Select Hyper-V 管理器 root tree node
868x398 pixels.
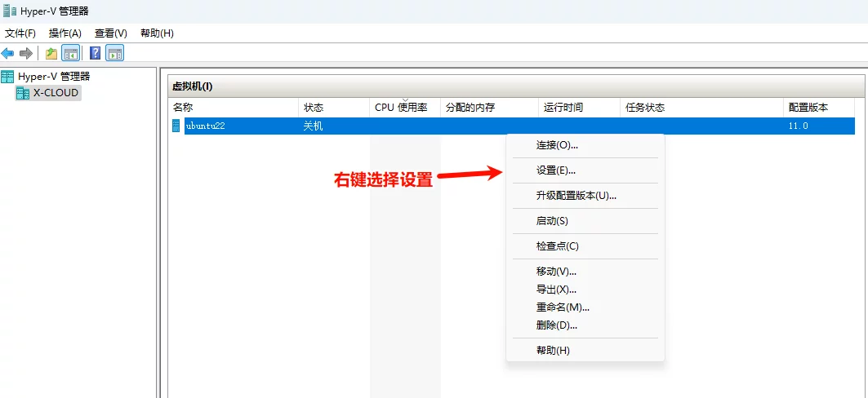point(54,77)
